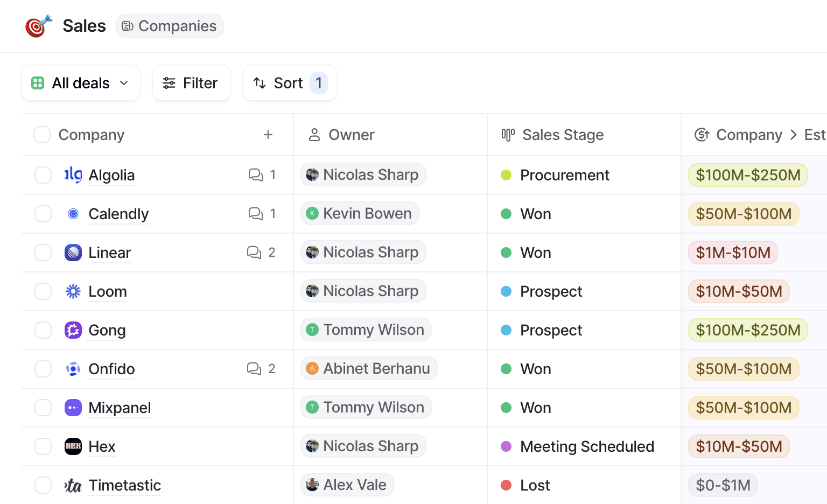Open Onfido's comments icon
Image resolution: width=827 pixels, height=504 pixels.
[254, 369]
